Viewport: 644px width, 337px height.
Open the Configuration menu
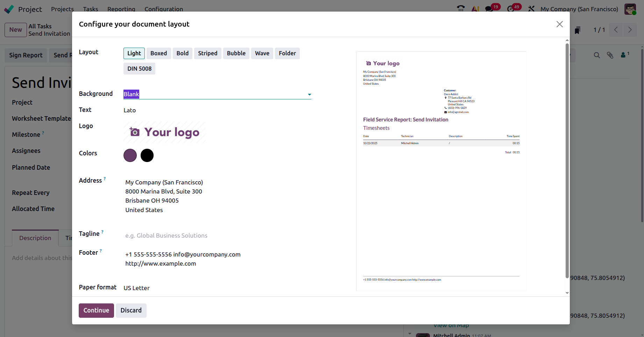coord(164,9)
